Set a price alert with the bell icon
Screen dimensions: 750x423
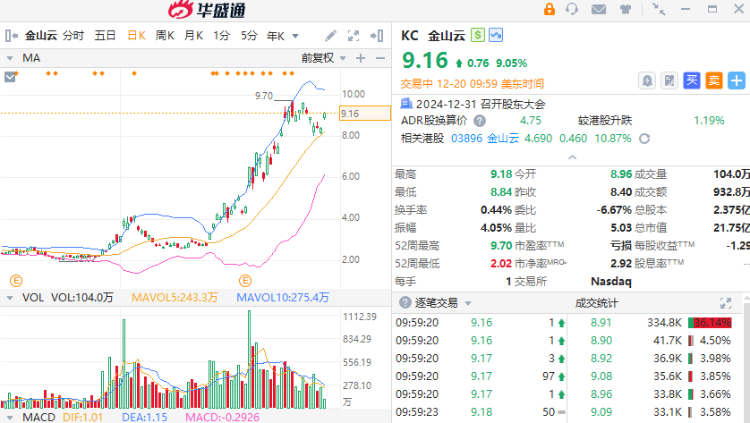(647, 80)
